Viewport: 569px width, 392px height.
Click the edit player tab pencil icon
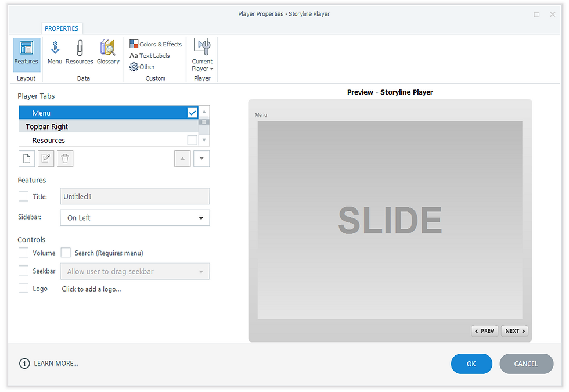click(46, 159)
